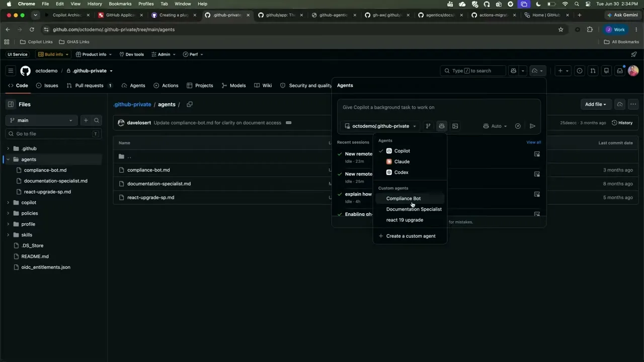Focus the Go to file input
The height and width of the screenshot is (362, 644).
click(54, 134)
